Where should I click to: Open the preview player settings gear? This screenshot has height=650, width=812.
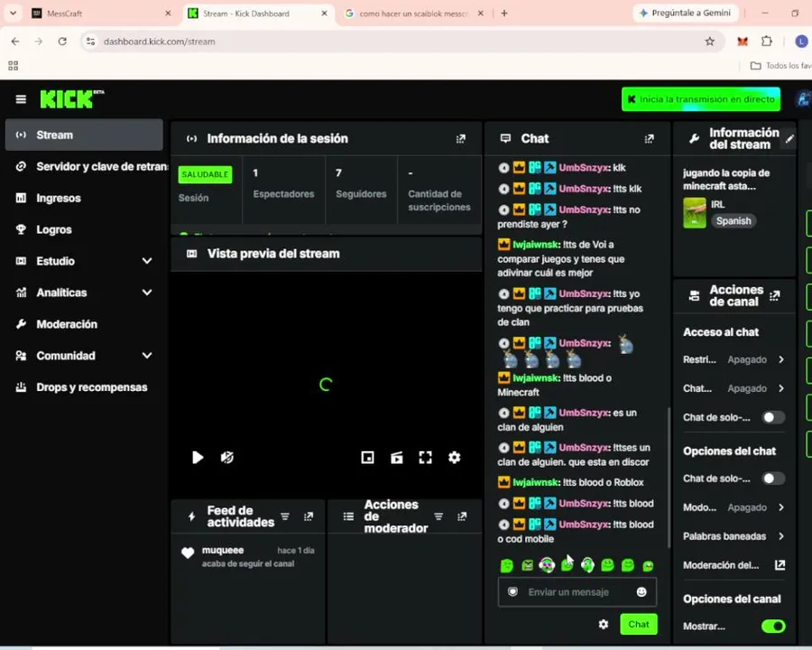click(x=454, y=457)
